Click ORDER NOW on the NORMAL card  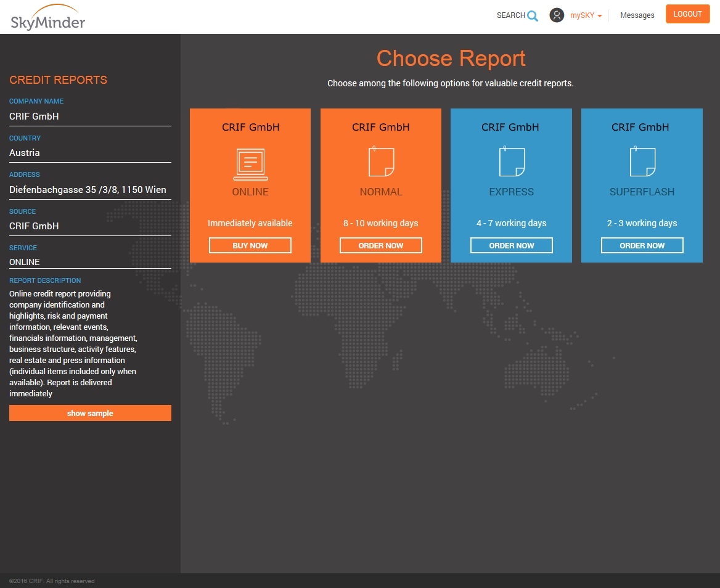(381, 245)
